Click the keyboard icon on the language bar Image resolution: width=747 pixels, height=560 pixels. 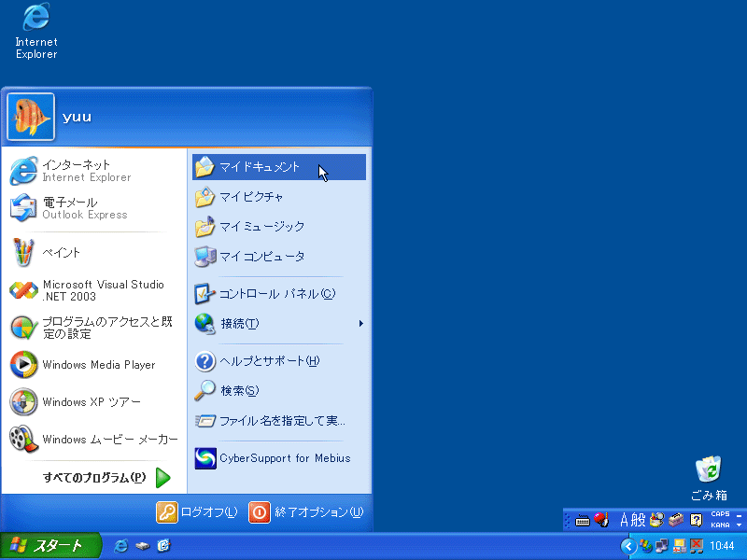pos(582,520)
